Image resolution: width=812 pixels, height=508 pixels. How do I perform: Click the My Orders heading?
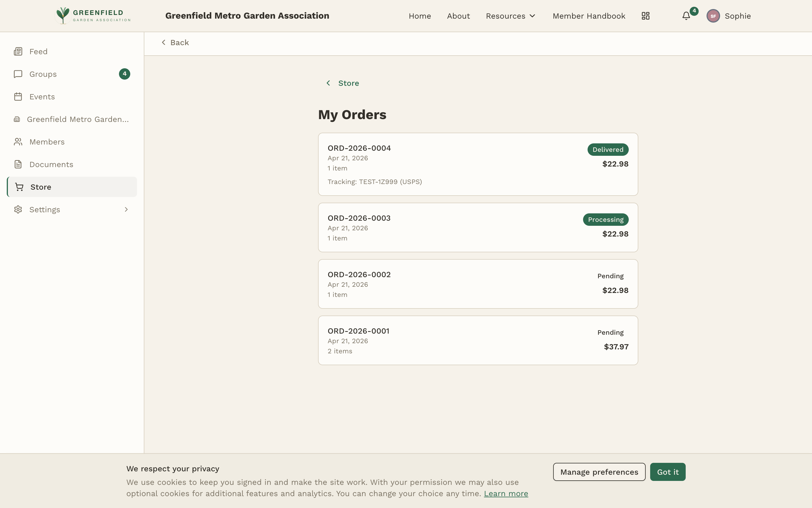click(x=352, y=115)
